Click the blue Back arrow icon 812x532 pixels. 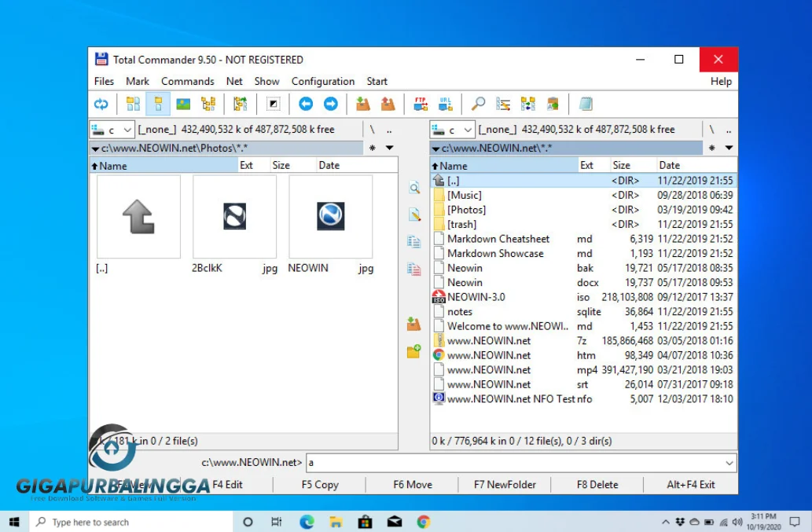pyautogui.click(x=306, y=104)
